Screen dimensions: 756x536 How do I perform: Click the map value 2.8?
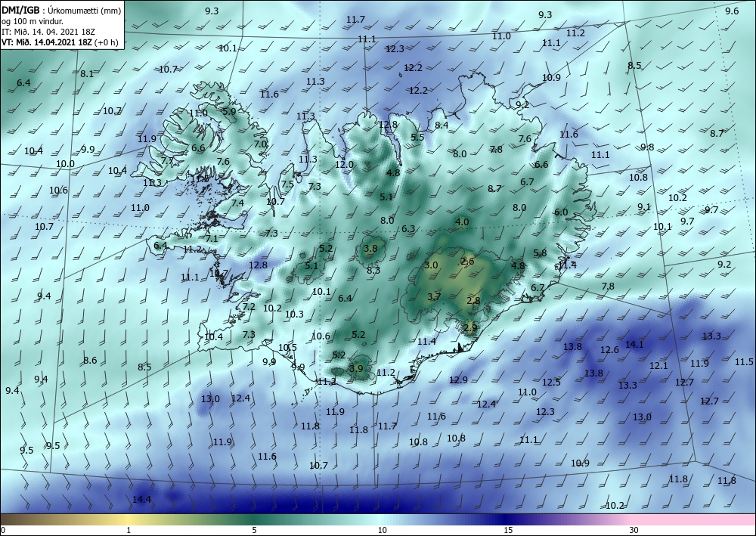click(473, 301)
